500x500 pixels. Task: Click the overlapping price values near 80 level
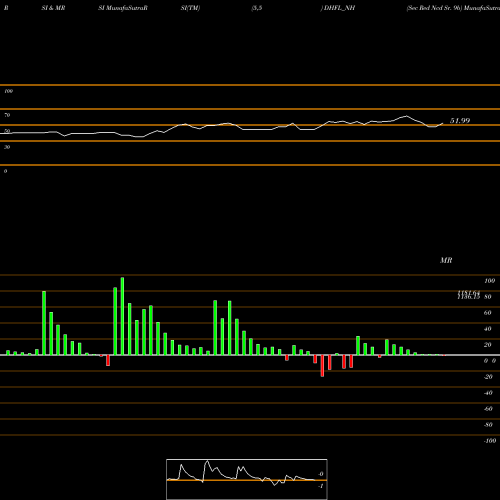tap(469, 295)
